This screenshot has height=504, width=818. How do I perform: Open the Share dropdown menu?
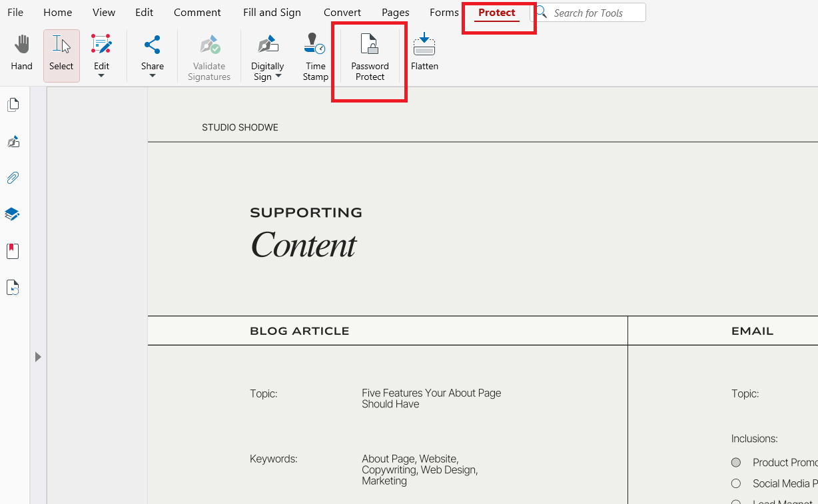[152, 75]
